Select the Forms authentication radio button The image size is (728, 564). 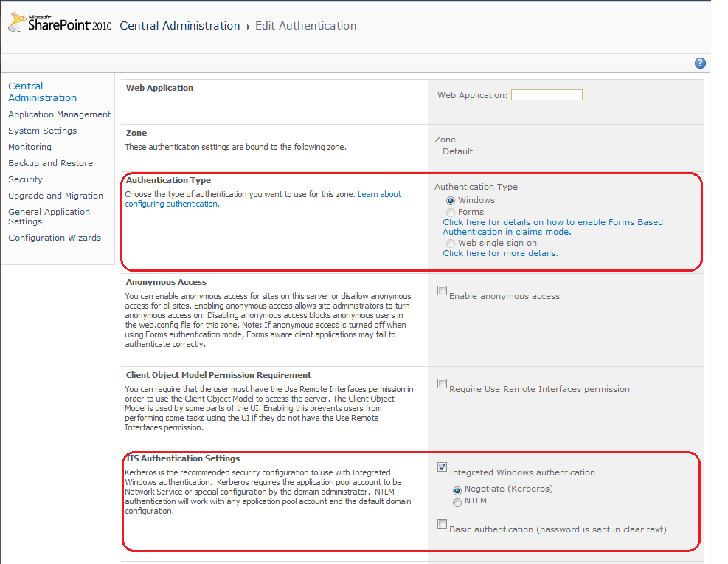click(x=451, y=213)
